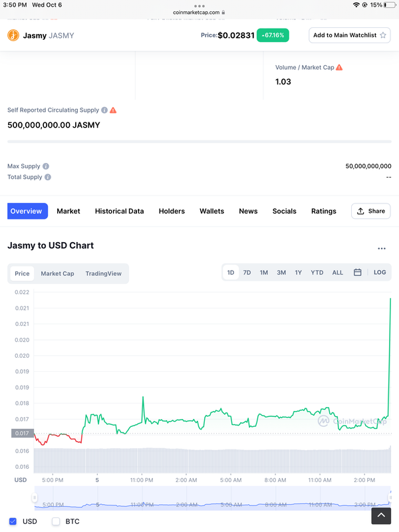Open the Holders tab
399x532 pixels.
click(x=172, y=211)
